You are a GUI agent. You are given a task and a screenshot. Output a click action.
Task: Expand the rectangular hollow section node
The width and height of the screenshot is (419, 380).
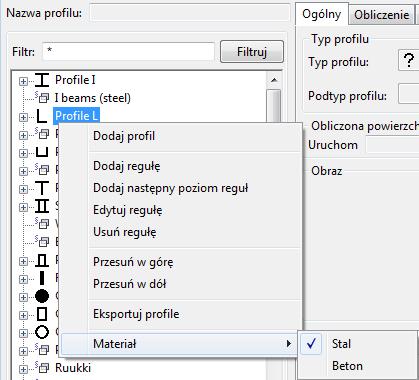(x=23, y=315)
